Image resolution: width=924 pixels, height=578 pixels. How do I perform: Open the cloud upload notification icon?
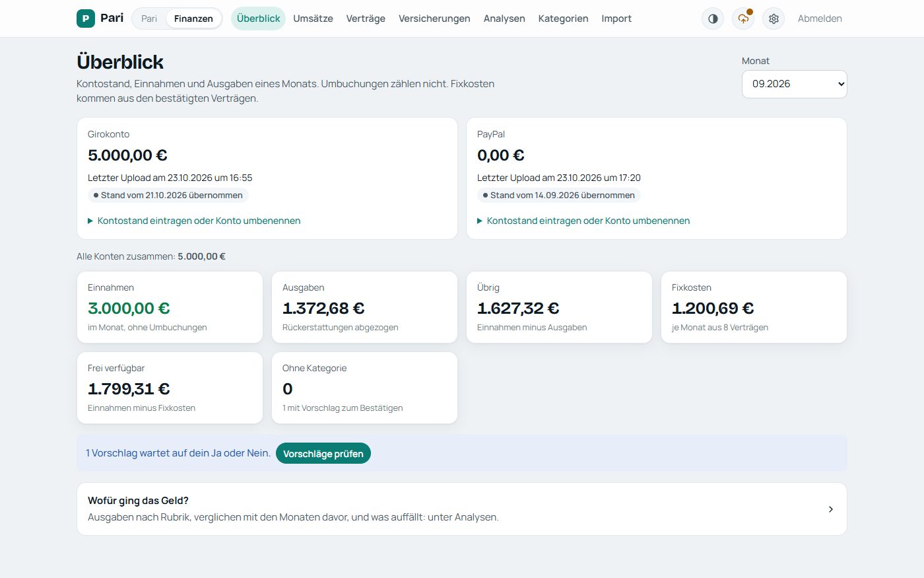(743, 18)
